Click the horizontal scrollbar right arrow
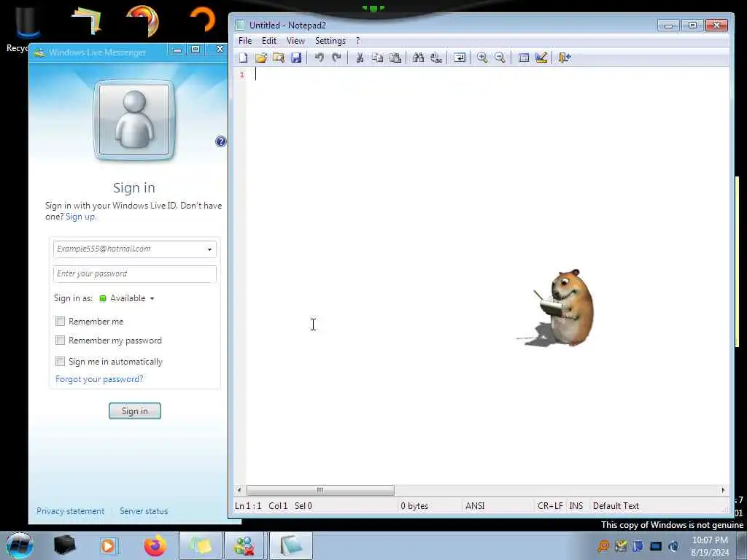 tap(723, 490)
